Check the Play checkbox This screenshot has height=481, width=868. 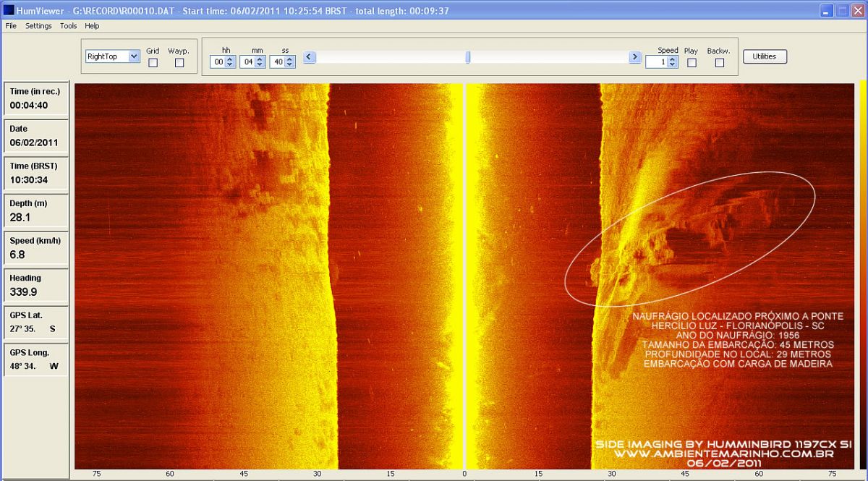pyautogui.click(x=692, y=63)
